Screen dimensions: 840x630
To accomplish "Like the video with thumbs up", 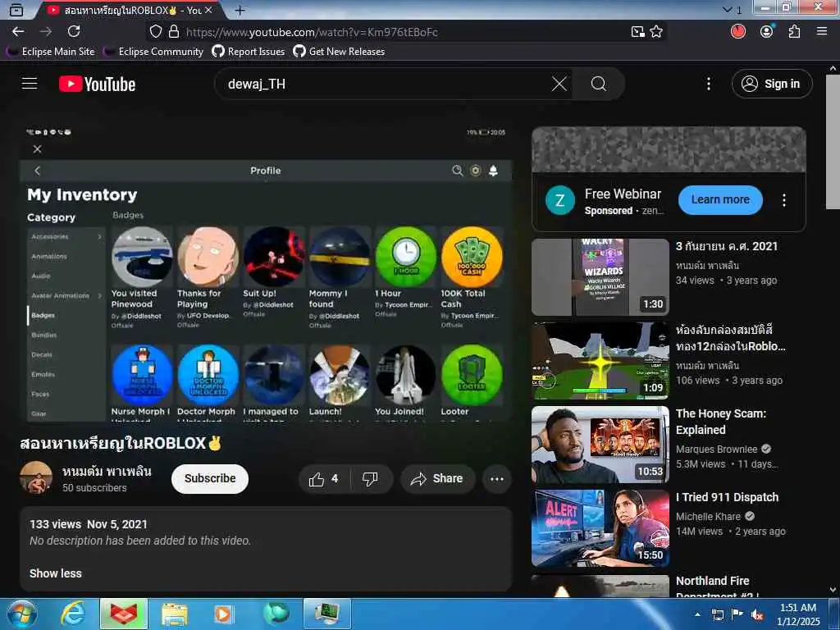I will [324, 478].
